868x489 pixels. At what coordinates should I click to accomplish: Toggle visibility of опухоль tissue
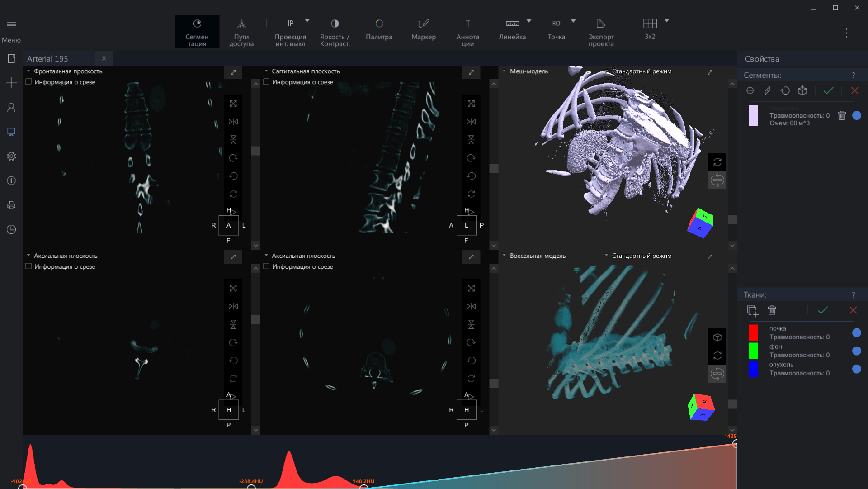tap(856, 369)
